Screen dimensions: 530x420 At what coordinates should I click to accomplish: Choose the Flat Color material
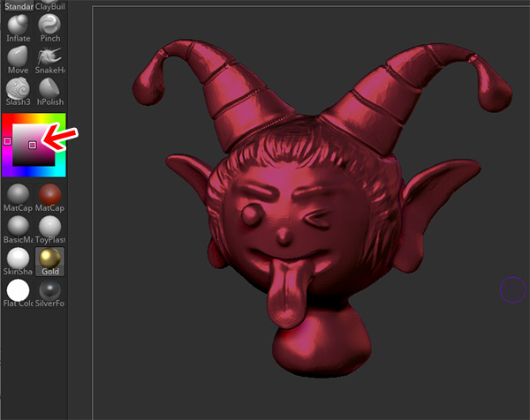click(x=18, y=289)
